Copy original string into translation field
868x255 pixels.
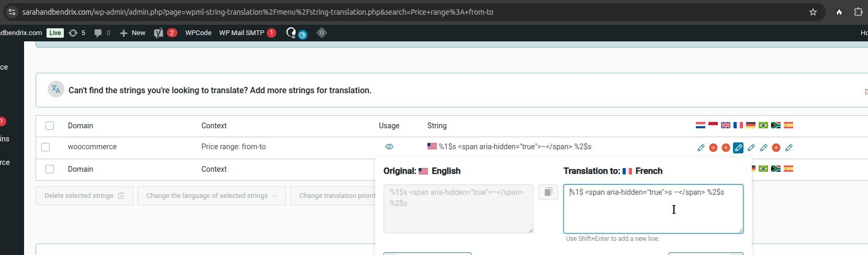point(548,192)
